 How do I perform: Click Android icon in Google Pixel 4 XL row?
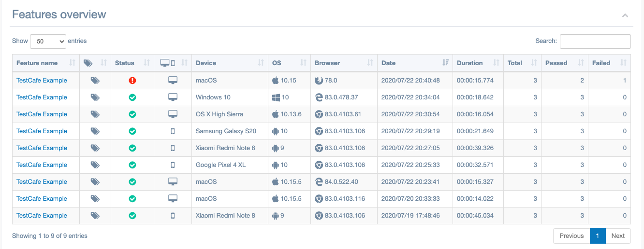[x=276, y=165]
